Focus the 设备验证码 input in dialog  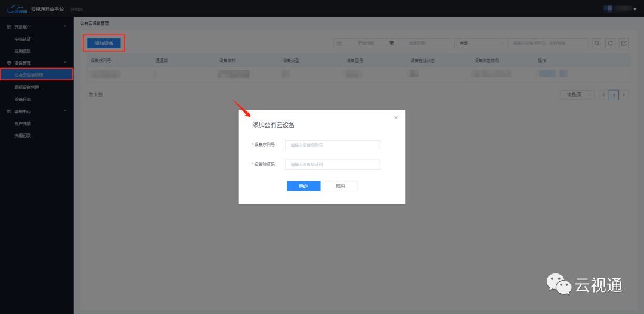333,164
